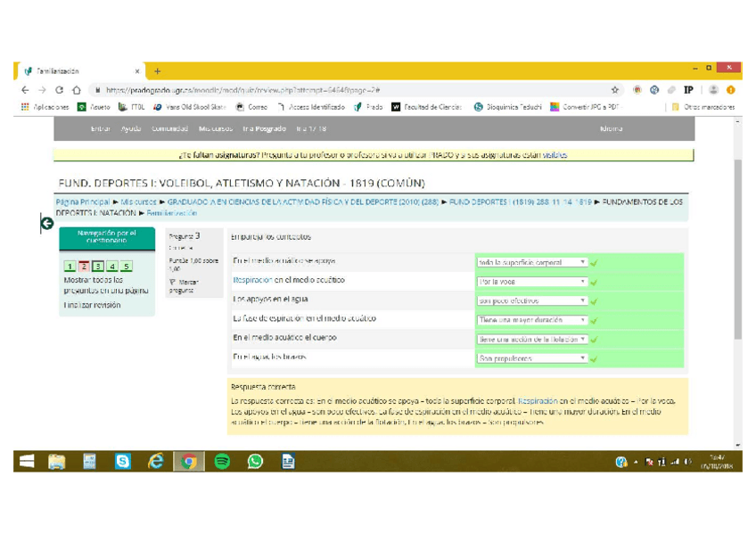Click the Windows Start button

[28, 461]
